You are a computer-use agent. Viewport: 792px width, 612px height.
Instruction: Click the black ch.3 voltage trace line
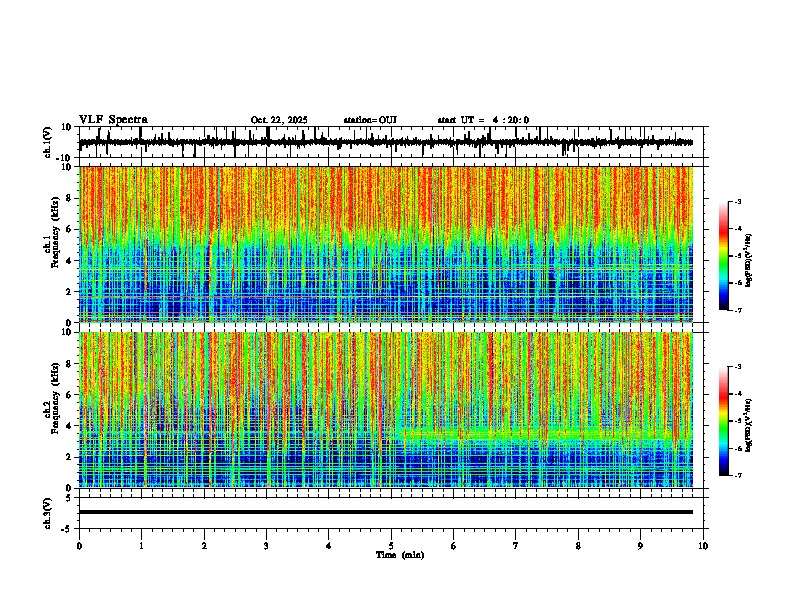click(x=386, y=512)
